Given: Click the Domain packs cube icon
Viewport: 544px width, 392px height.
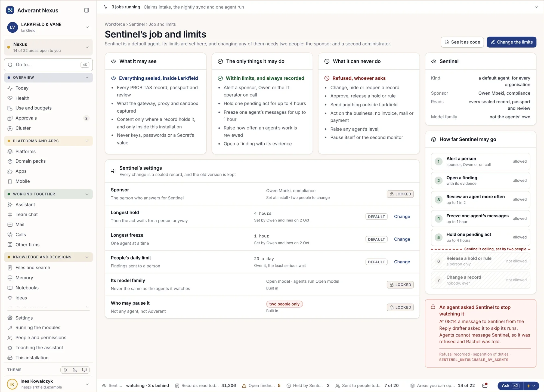Looking at the screenshot, I should [10, 161].
